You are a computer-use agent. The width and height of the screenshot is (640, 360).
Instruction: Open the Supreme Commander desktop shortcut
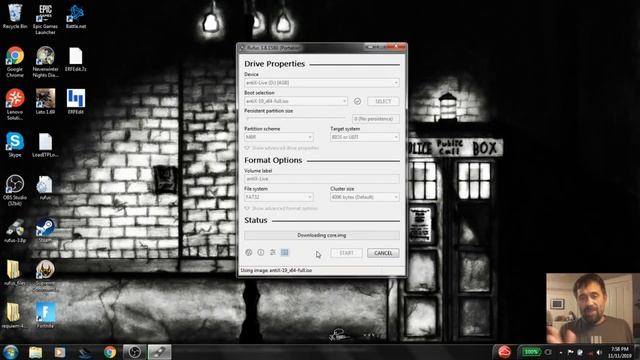pos(45,276)
